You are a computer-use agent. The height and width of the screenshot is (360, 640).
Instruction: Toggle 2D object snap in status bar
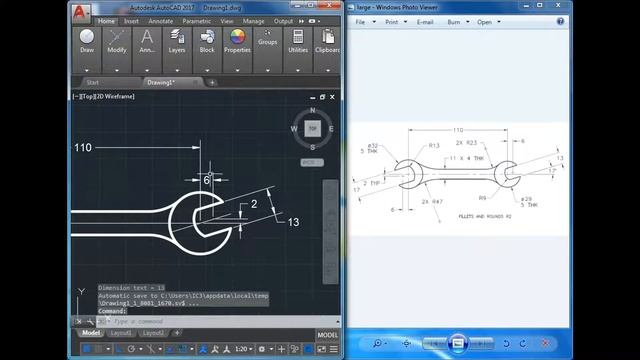click(182, 349)
